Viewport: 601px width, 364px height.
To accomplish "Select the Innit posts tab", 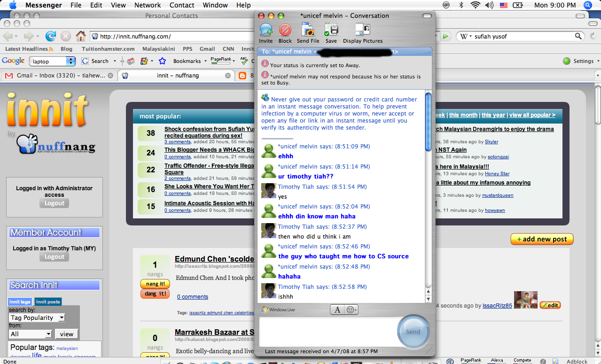I will coord(48,302).
